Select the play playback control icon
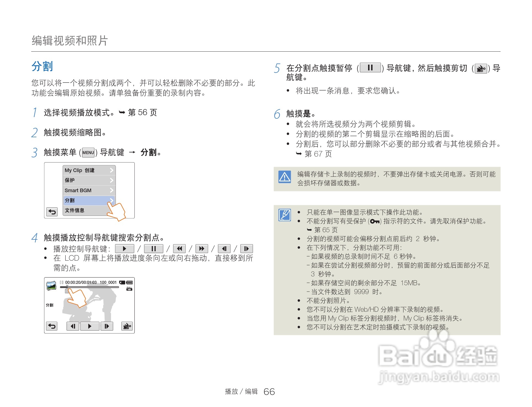This screenshot has height=407, width=532. click(125, 249)
